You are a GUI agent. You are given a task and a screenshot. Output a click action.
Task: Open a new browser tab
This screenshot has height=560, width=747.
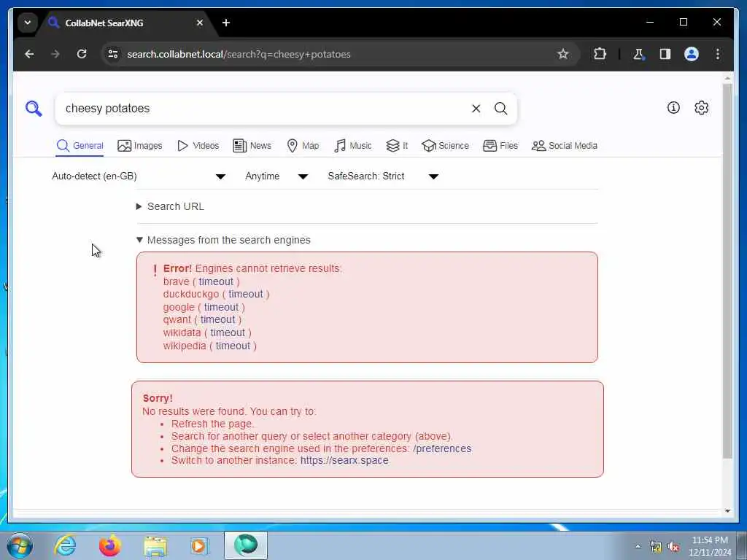(226, 23)
